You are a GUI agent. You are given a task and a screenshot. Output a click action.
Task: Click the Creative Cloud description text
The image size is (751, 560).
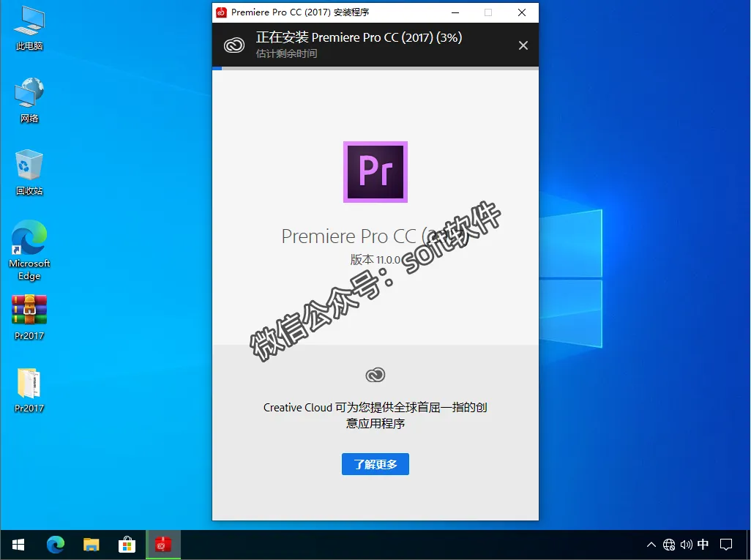(375, 415)
